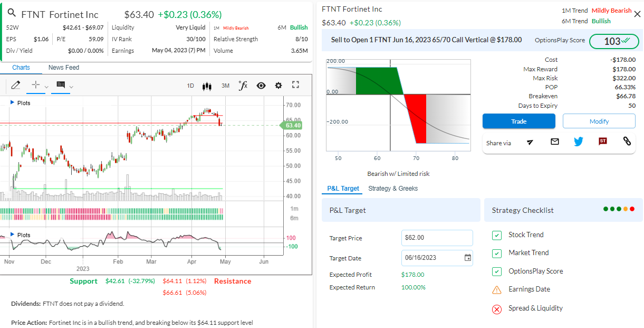
Task: Click the red checklist status dot
Action: click(x=632, y=209)
